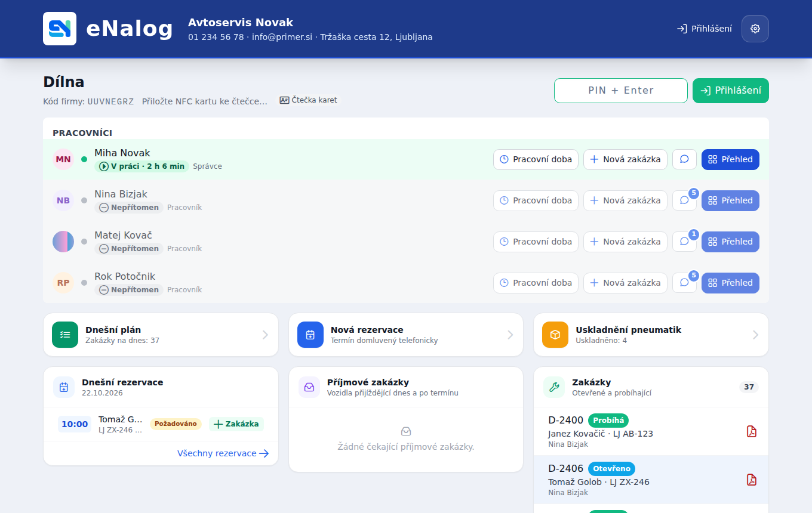Click the Uskladnění pneumatik box icon

pyautogui.click(x=555, y=335)
